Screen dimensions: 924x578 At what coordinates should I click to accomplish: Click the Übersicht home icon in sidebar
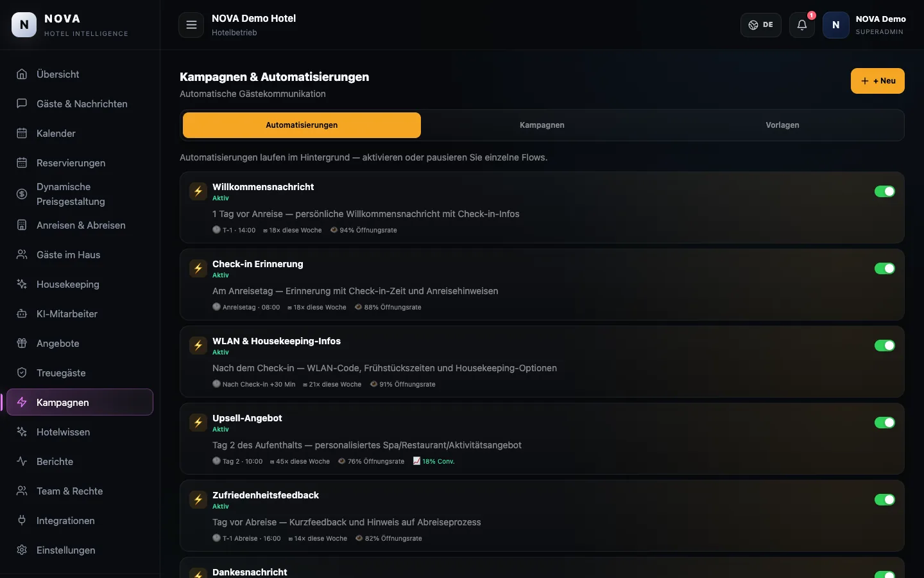click(22, 74)
